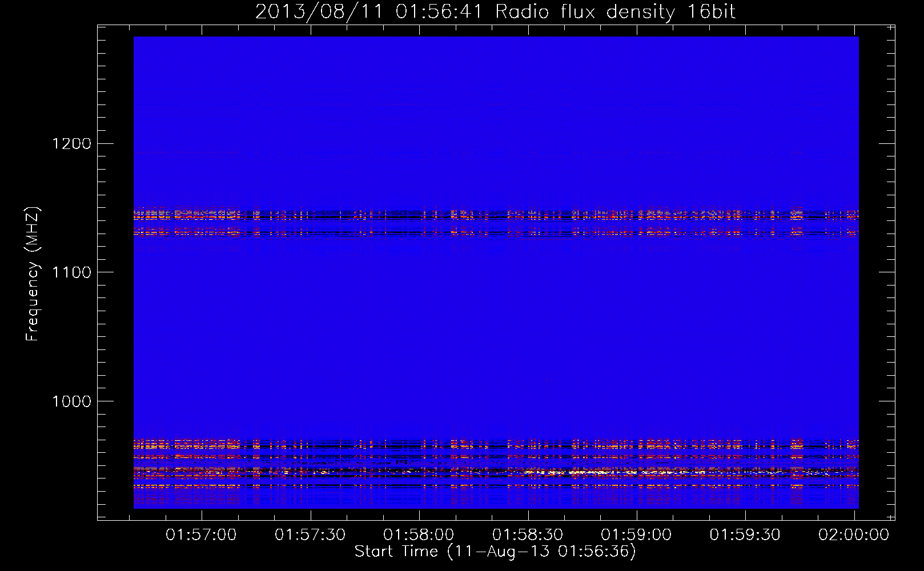Click the plot title '2013/08/11 01:56:41 Radio flux density 16bit'
This screenshot has width=924, height=571.
495,12
